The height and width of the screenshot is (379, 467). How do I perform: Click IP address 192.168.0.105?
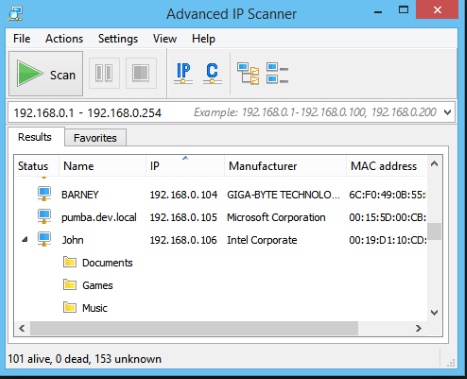pyautogui.click(x=183, y=217)
